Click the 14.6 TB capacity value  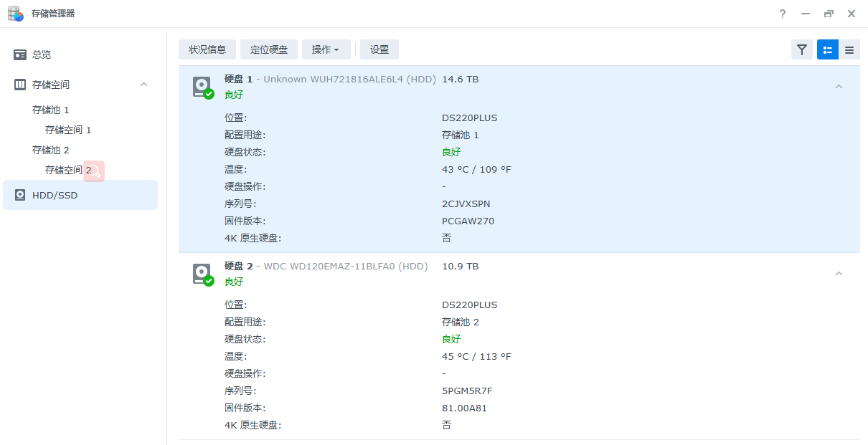461,80
